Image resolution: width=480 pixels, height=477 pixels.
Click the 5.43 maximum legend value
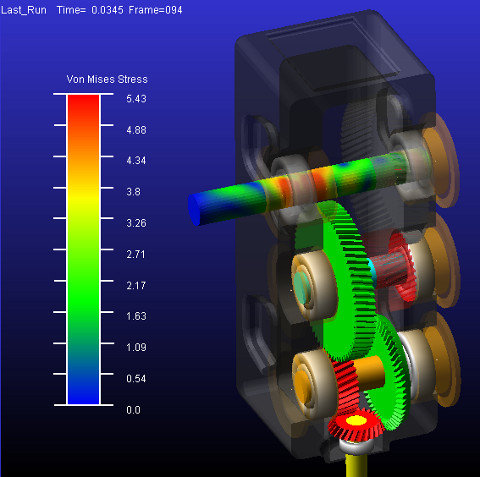click(x=136, y=99)
